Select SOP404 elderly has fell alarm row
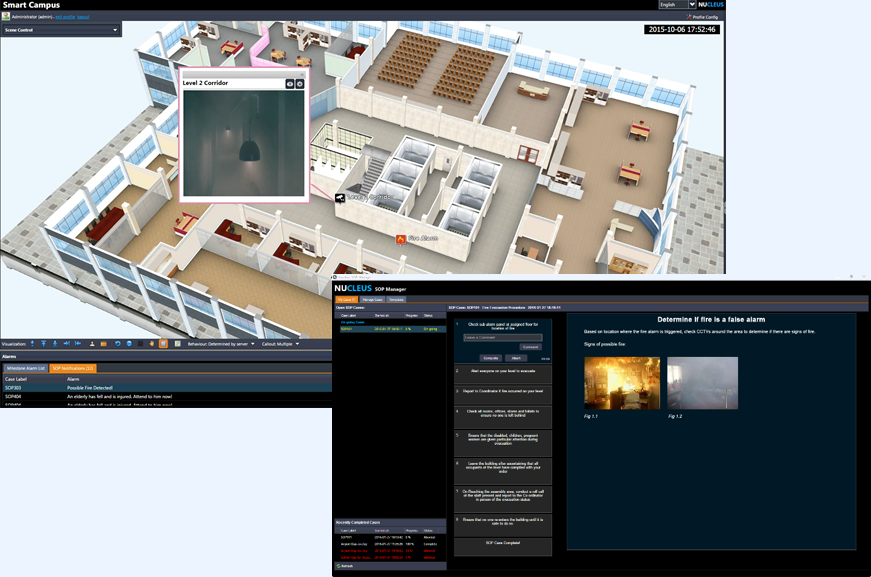 pyautogui.click(x=166, y=397)
